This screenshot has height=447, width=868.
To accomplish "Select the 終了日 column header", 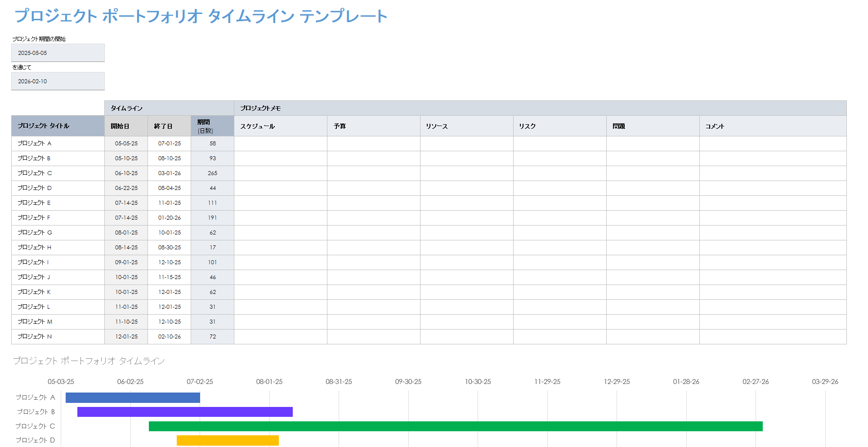I will pos(169,126).
